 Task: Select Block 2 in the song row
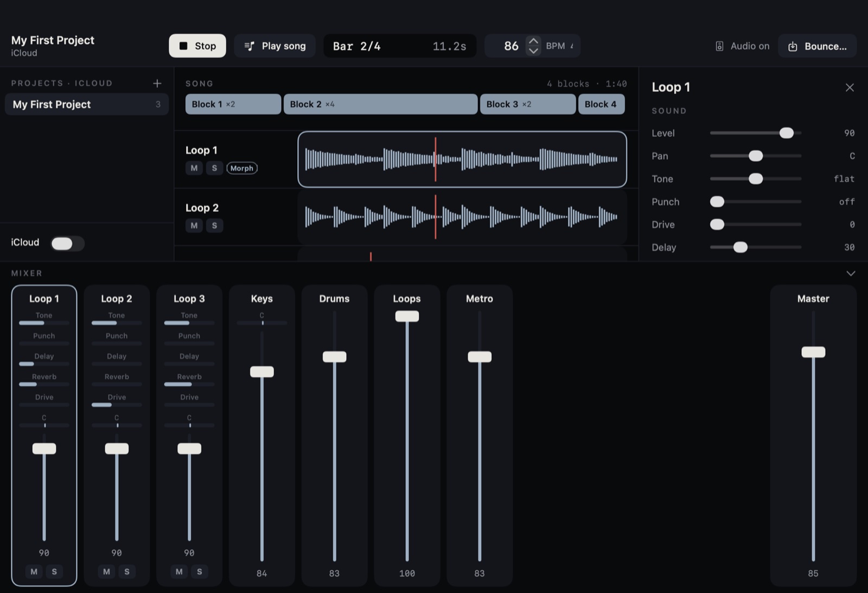tap(380, 104)
